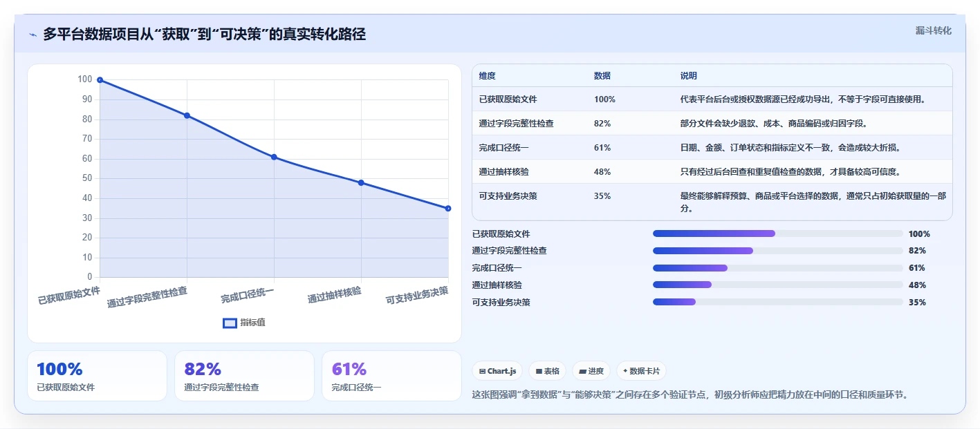Click the footnote starting 这张图强调
The height and width of the screenshot is (429, 980).
pos(690,394)
